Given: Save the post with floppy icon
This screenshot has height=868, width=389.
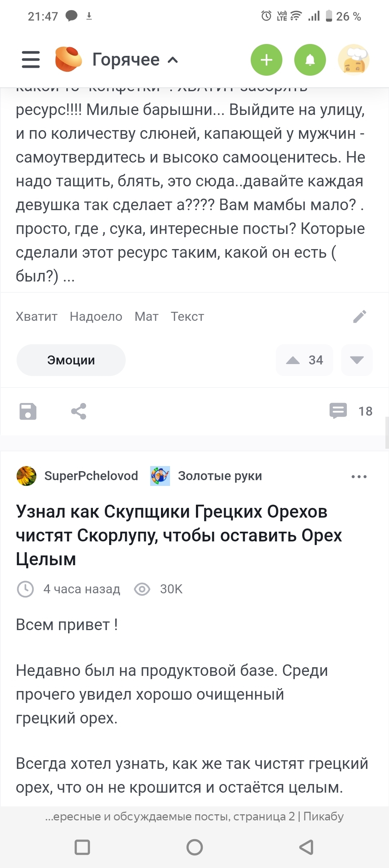Looking at the screenshot, I should tap(28, 411).
